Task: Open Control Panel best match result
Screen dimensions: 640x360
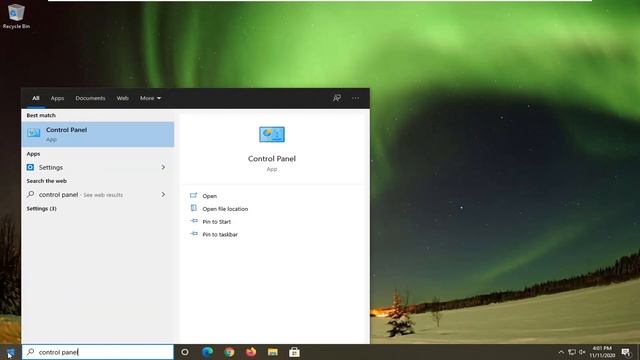Action: coord(98,134)
